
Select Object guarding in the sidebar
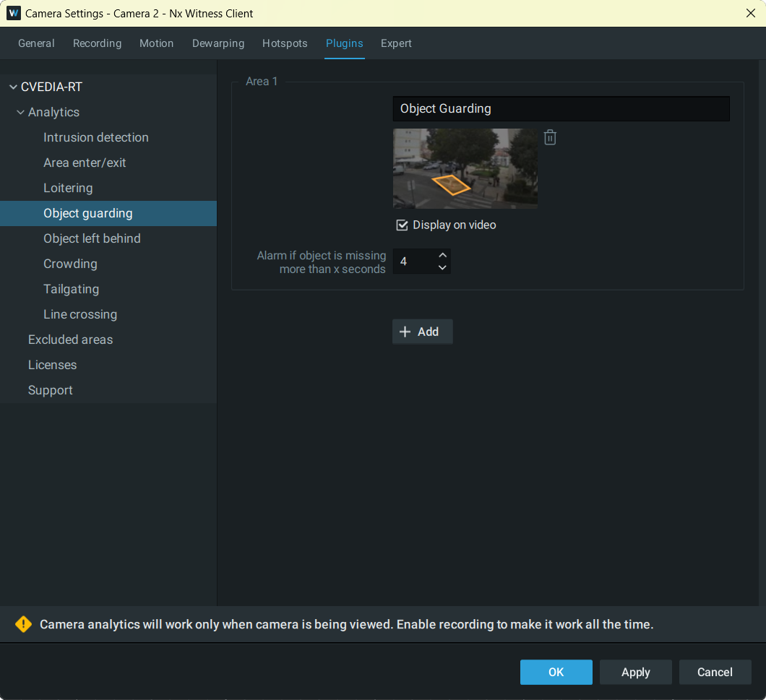[x=108, y=214]
